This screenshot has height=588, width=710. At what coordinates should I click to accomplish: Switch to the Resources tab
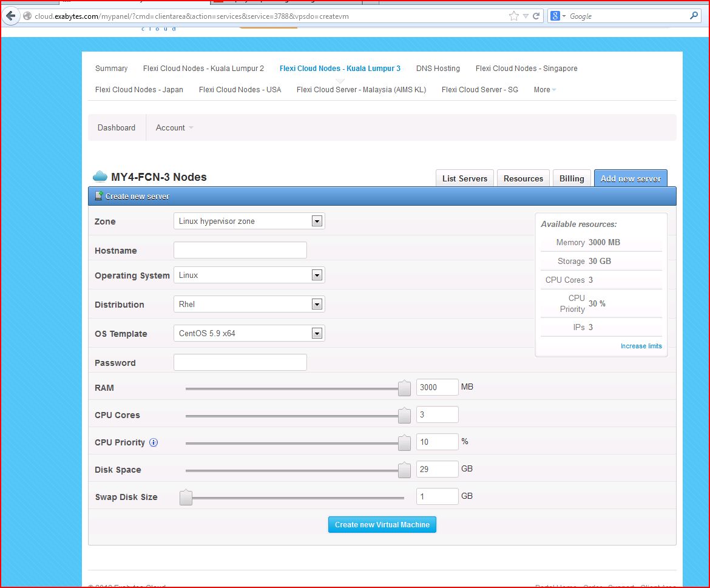click(523, 178)
